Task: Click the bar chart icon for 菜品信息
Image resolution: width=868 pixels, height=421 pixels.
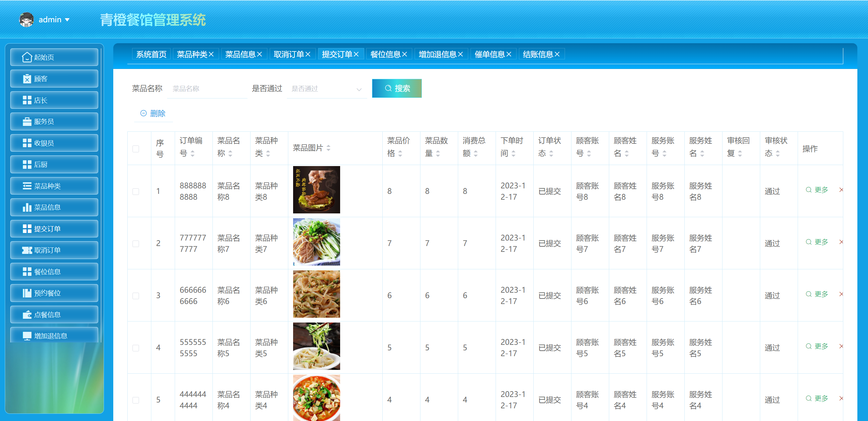Action: (27, 208)
